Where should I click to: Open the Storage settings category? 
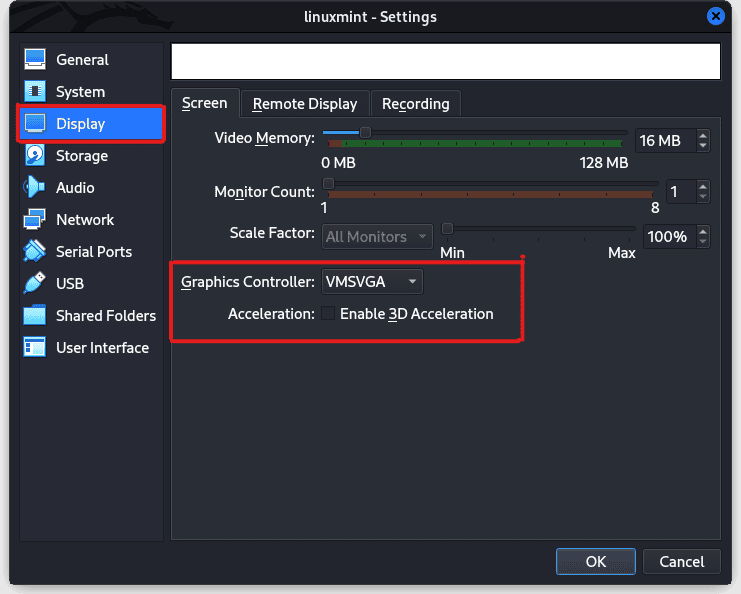(92, 156)
